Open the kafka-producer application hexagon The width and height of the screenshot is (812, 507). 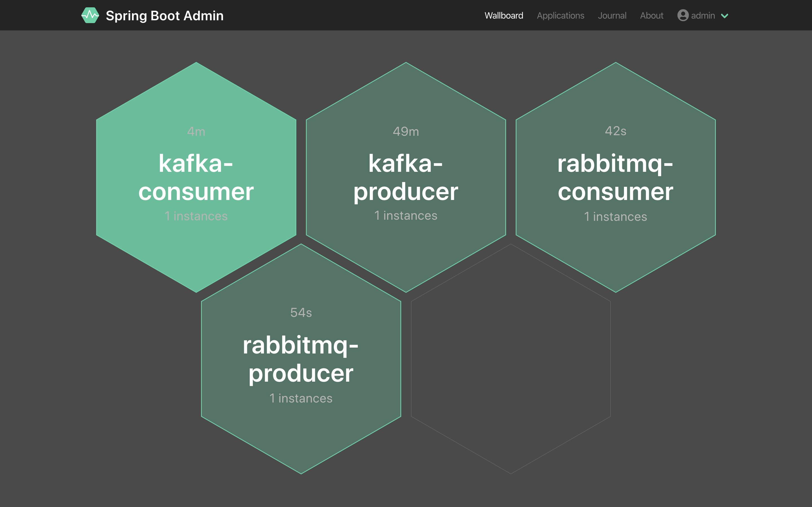[406, 177]
